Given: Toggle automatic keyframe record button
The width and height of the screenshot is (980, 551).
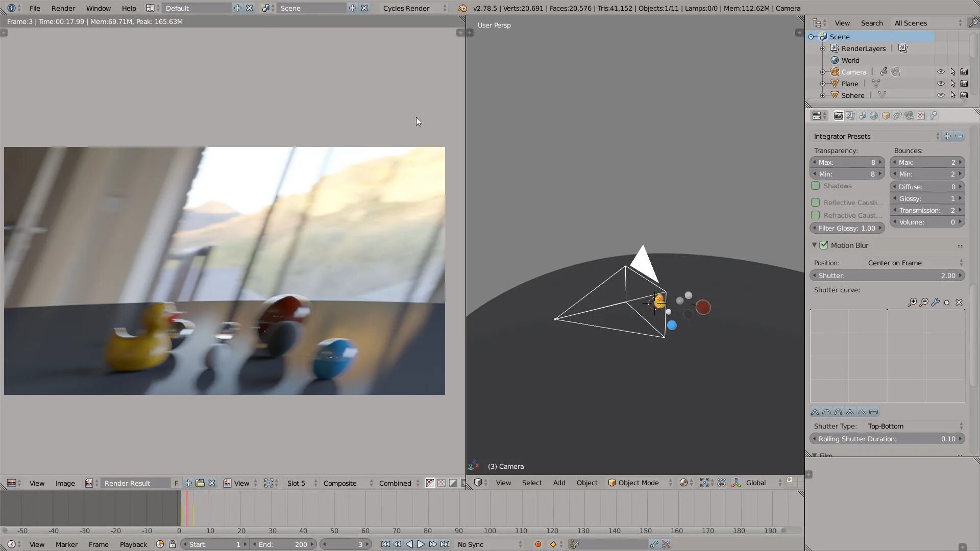Looking at the screenshot, I should pos(538,544).
